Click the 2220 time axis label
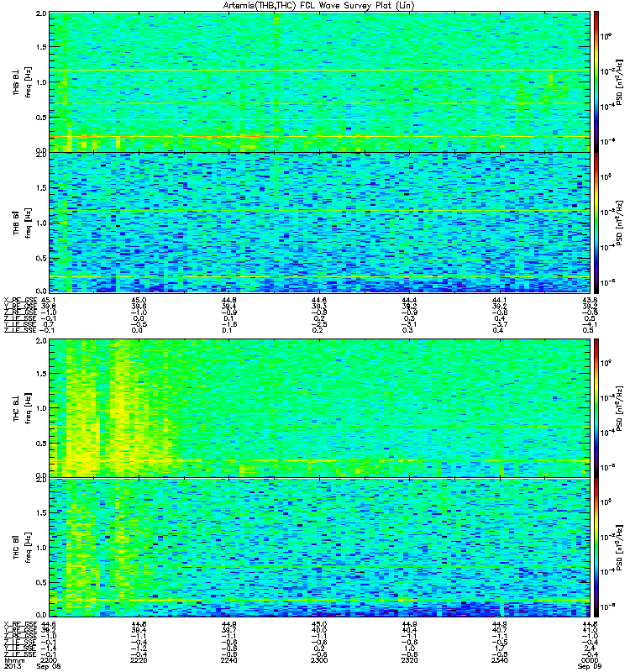Image resolution: width=630 pixels, height=672 pixels. pyautogui.click(x=139, y=660)
